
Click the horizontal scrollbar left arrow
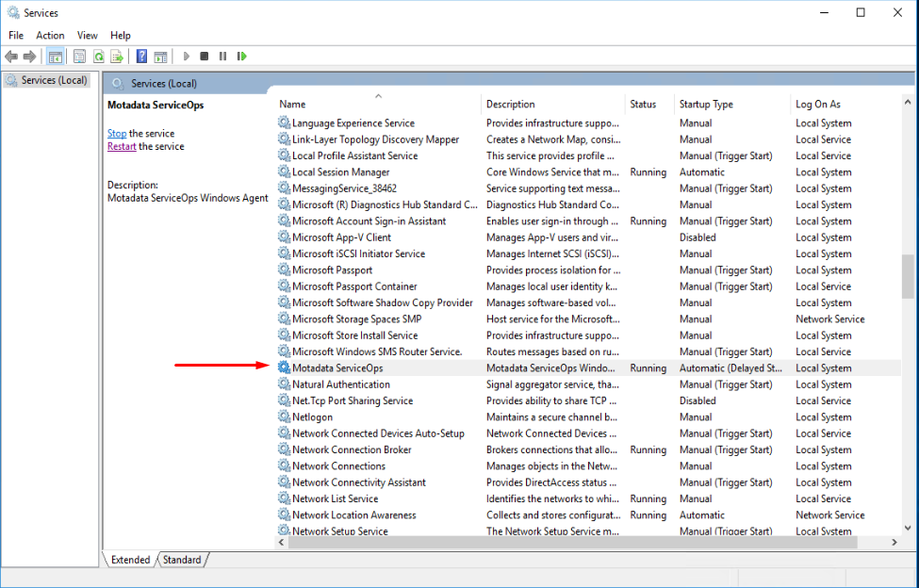tap(282, 543)
